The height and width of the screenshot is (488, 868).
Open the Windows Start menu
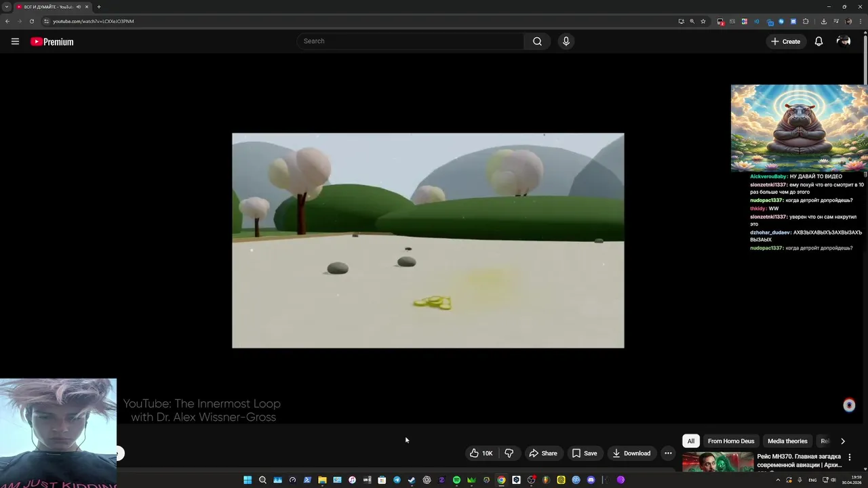(x=248, y=480)
